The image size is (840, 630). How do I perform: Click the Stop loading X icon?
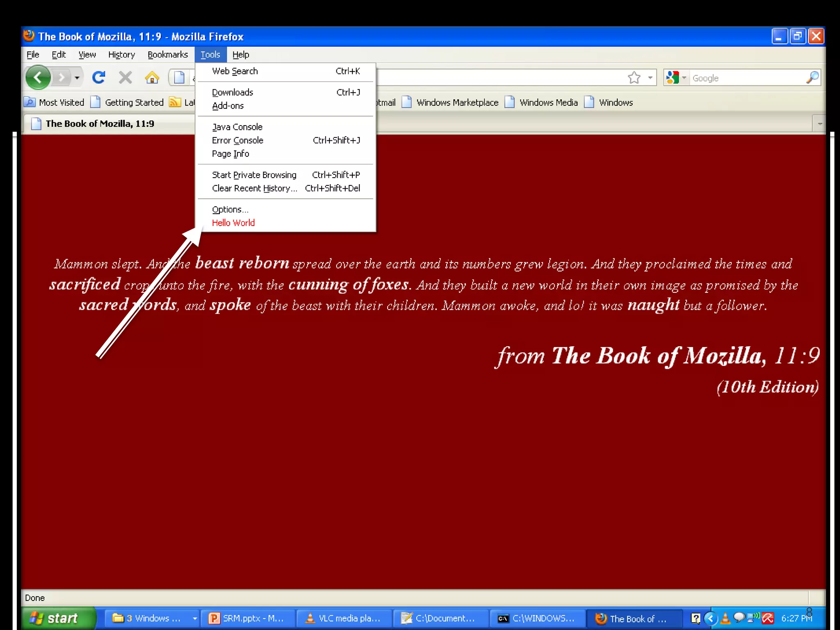coord(125,77)
